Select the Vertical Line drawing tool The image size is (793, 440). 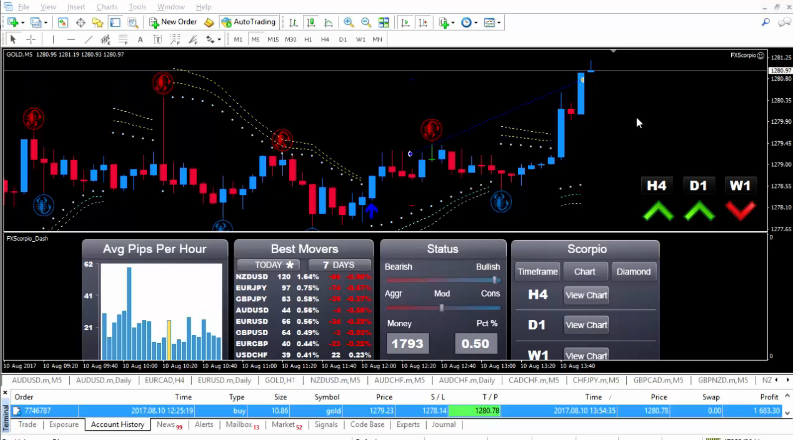pos(53,39)
